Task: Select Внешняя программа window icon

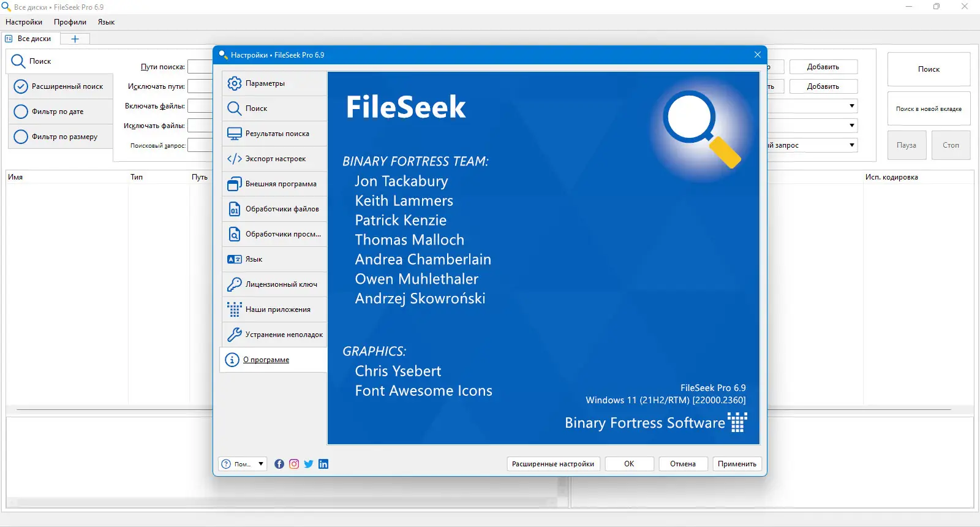Action: click(235, 184)
